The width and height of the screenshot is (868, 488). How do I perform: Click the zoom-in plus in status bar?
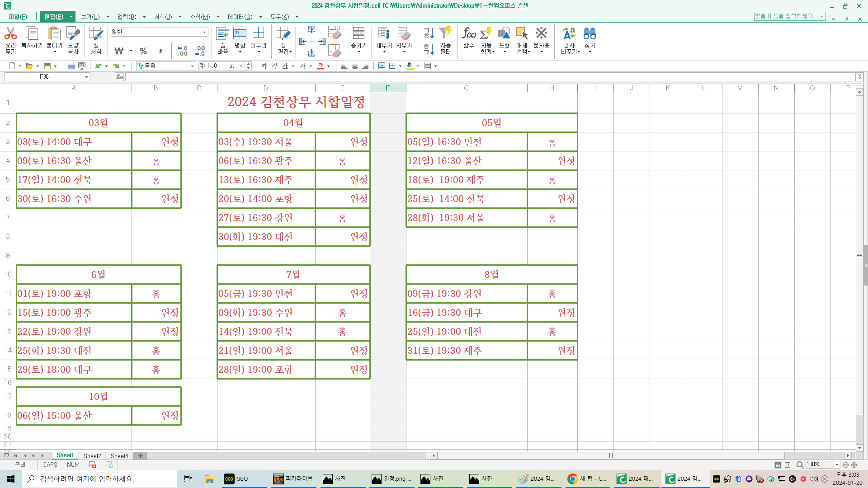click(854, 465)
